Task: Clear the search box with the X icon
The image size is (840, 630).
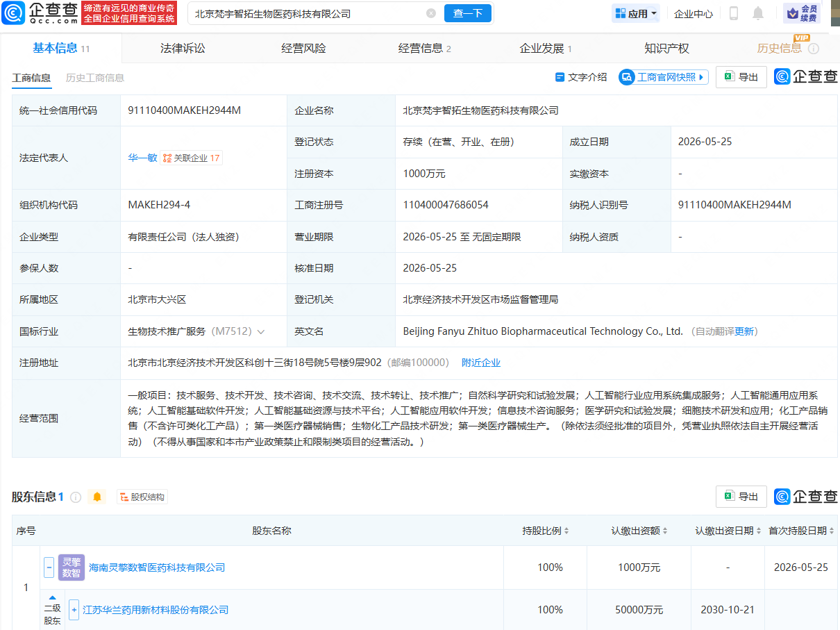Action: click(431, 13)
